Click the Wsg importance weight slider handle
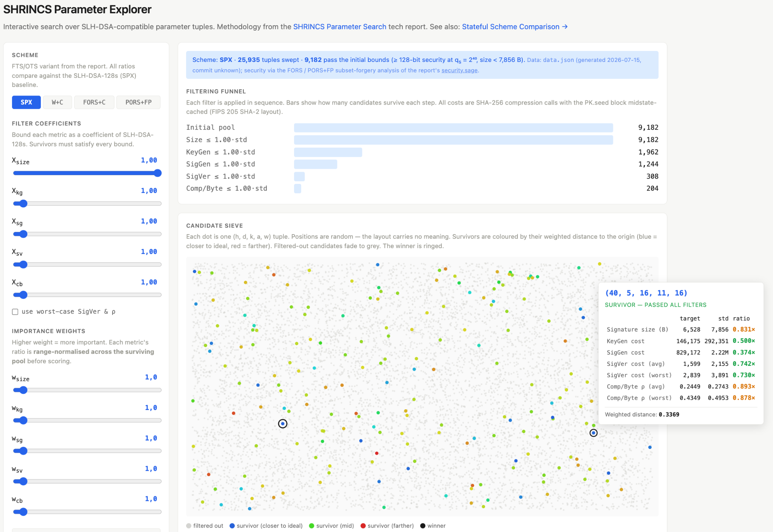 pyautogui.click(x=23, y=451)
